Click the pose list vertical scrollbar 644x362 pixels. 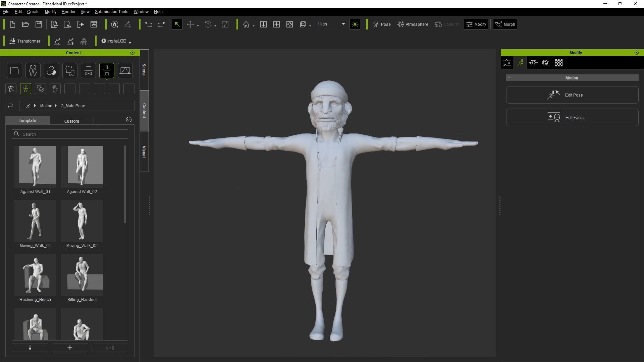tap(125, 184)
